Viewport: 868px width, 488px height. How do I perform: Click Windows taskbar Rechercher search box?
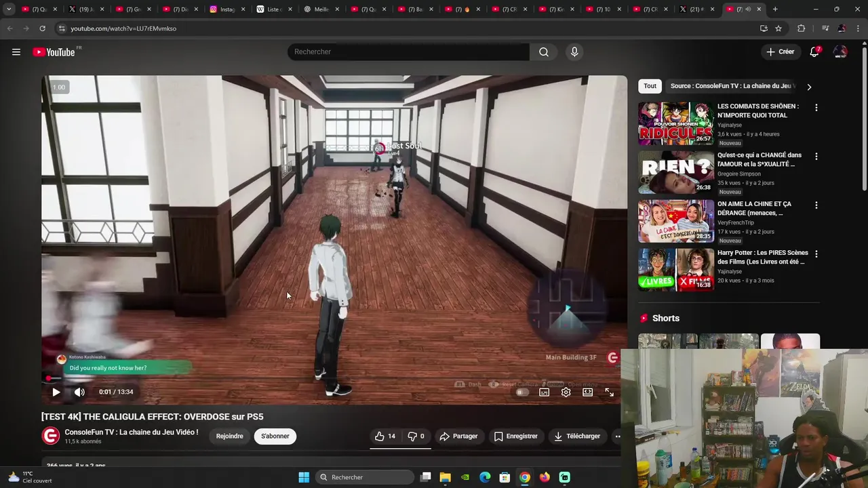365,477
